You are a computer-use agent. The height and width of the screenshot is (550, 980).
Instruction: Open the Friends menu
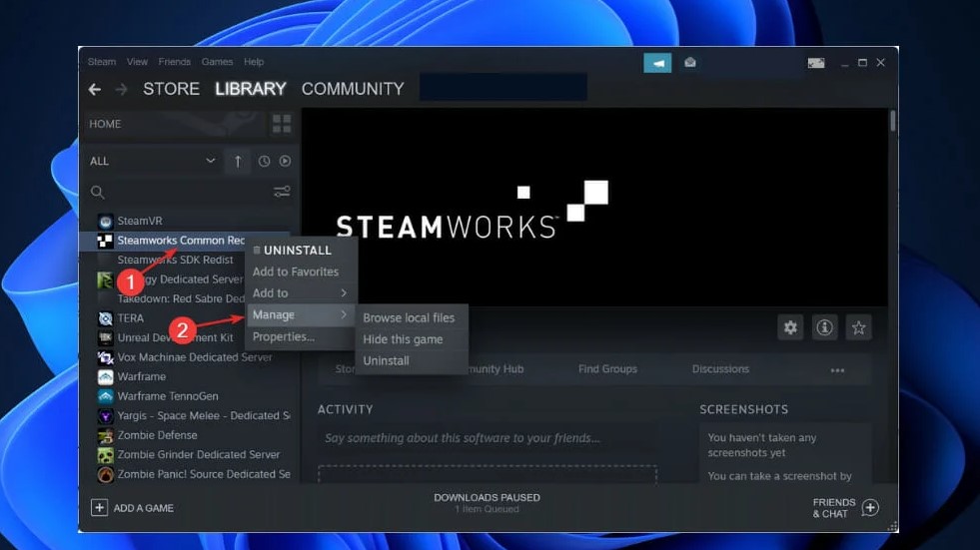[175, 62]
